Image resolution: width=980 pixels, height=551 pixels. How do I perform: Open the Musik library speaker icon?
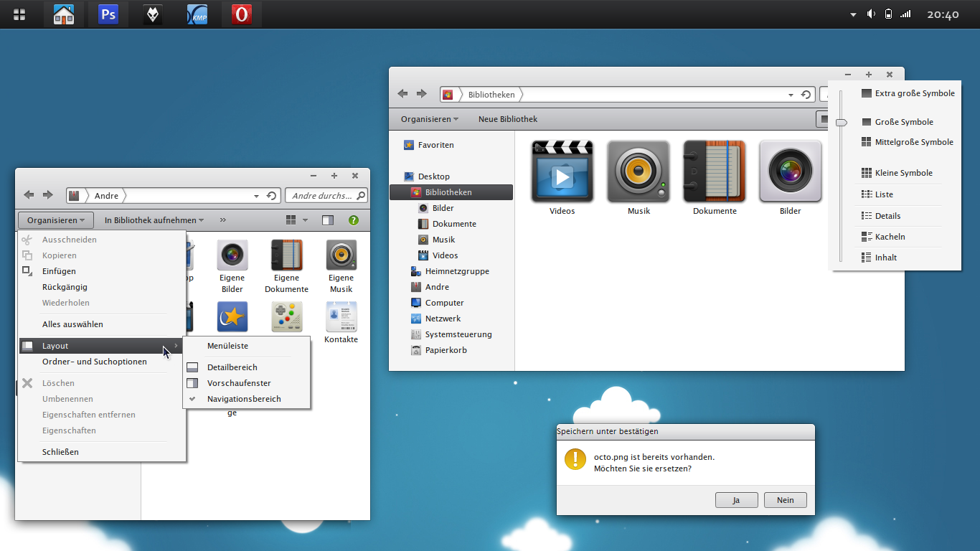click(639, 171)
